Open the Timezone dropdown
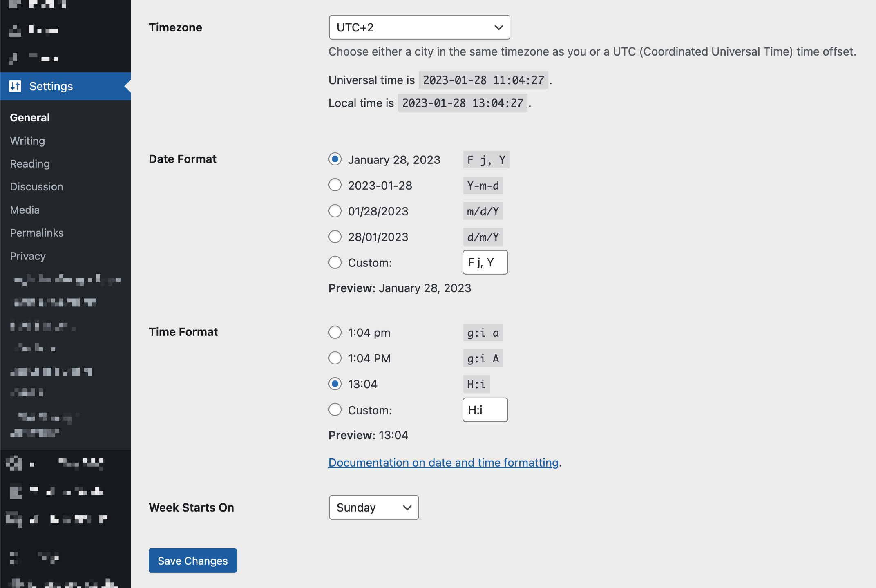Image resolution: width=876 pixels, height=588 pixels. coord(419,27)
